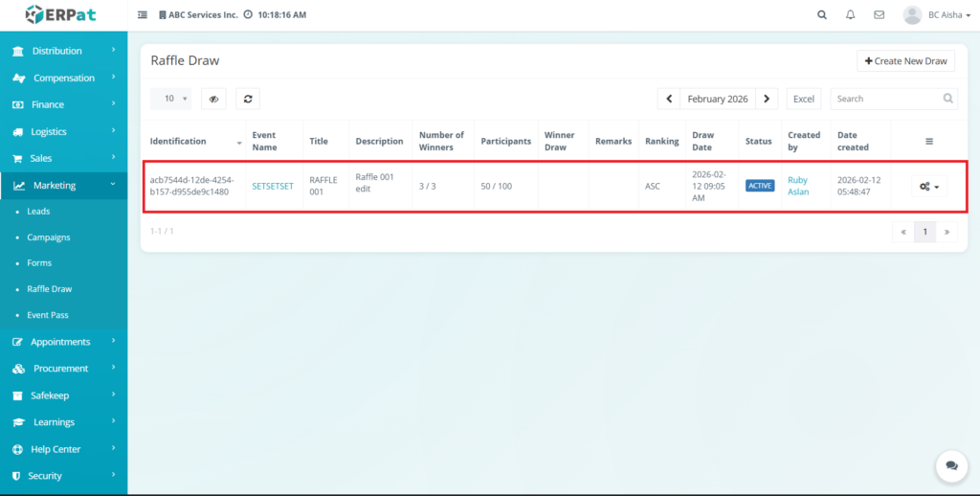The width and height of the screenshot is (980, 496).
Task: Open the chat bubble widget
Action: click(951, 465)
